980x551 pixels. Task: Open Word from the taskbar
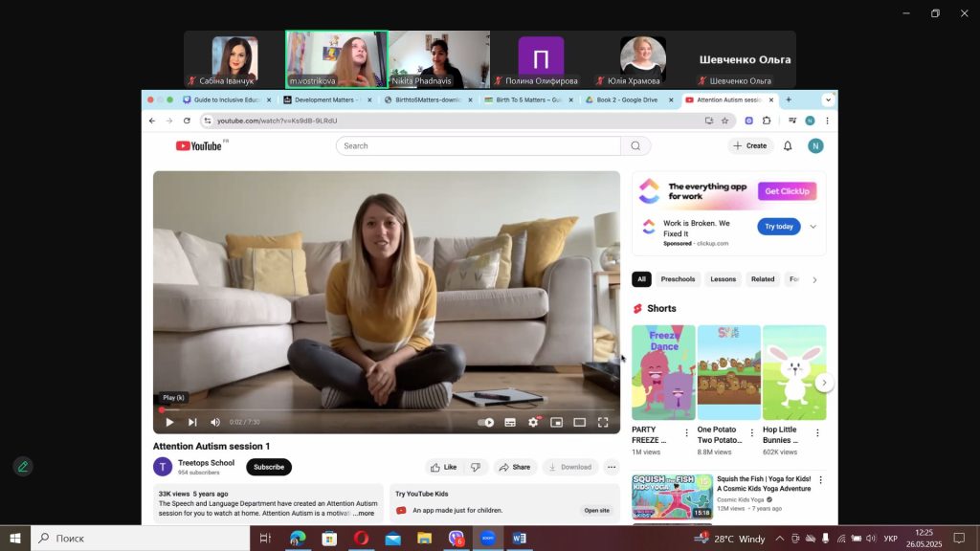pyautogui.click(x=520, y=538)
